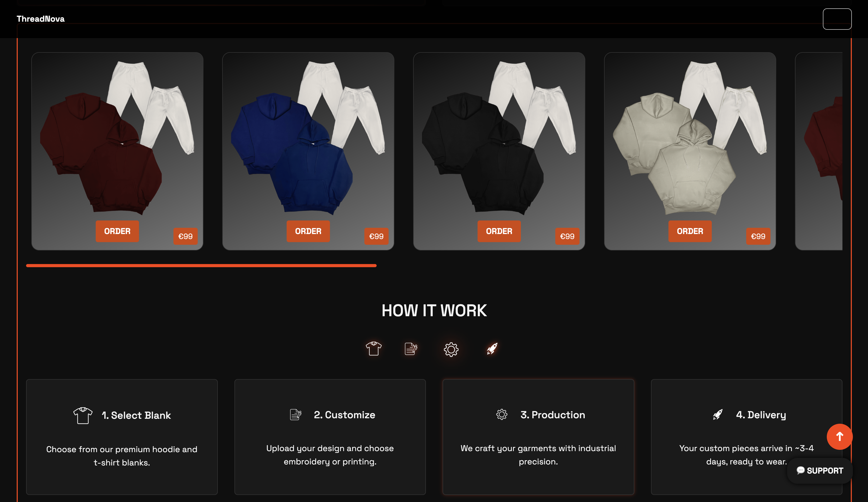Screen dimensions: 868x502
Task: Click the document edit icon step
Action: (411, 349)
